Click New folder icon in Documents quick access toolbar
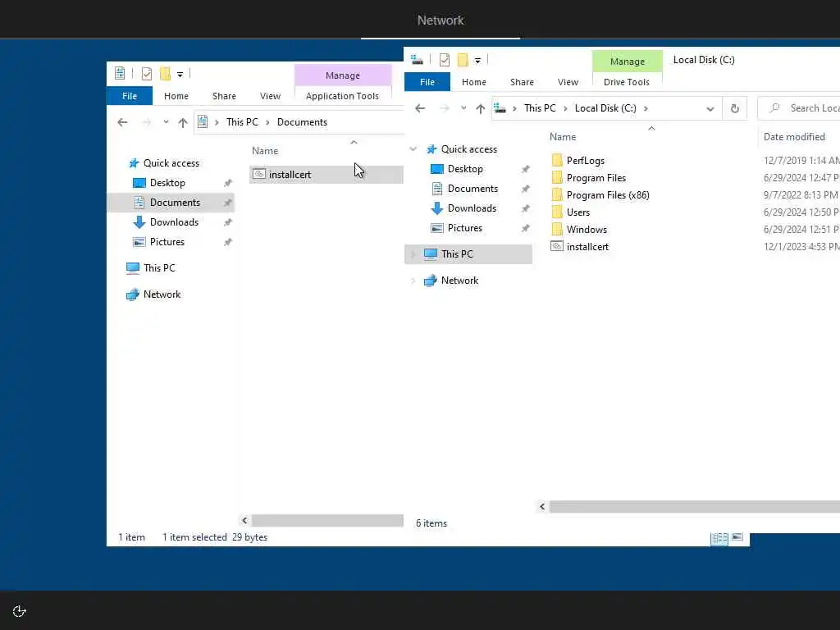The width and height of the screenshot is (840, 630). pyautogui.click(x=165, y=74)
